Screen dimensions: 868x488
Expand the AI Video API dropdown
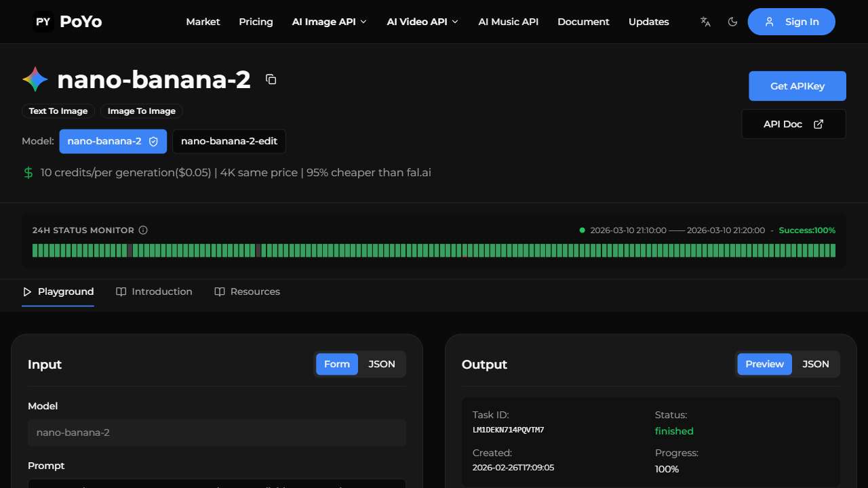point(422,22)
